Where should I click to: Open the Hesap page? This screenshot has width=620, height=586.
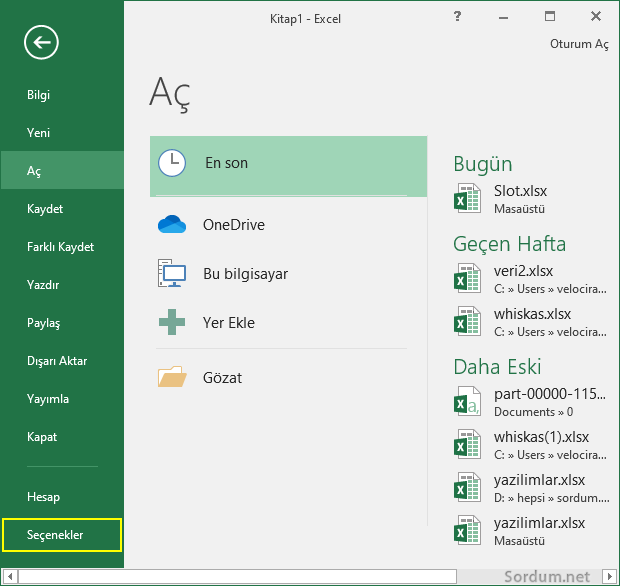pyautogui.click(x=62, y=497)
